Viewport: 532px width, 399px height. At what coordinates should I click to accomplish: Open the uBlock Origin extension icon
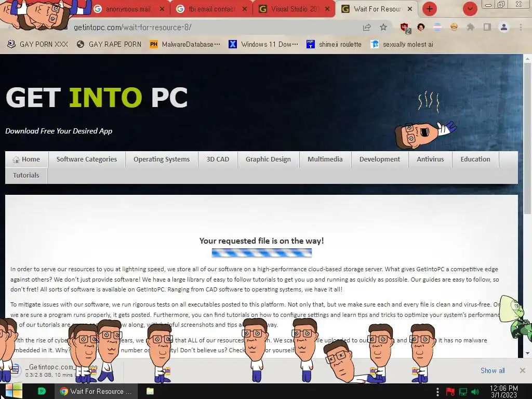404,28
